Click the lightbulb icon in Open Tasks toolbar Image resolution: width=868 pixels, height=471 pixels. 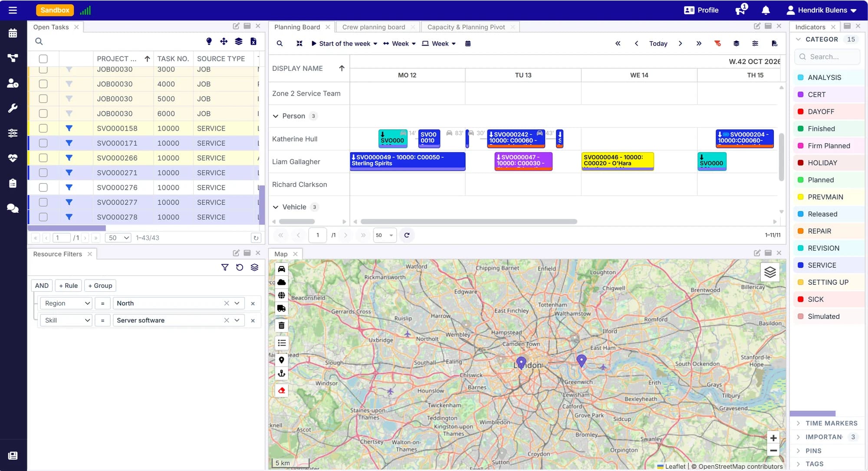(209, 41)
